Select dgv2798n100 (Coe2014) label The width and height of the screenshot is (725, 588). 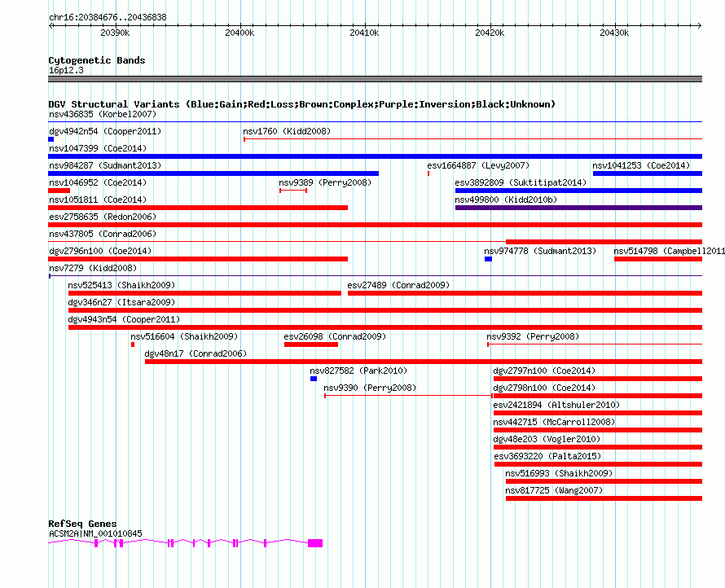[x=544, y=388]
